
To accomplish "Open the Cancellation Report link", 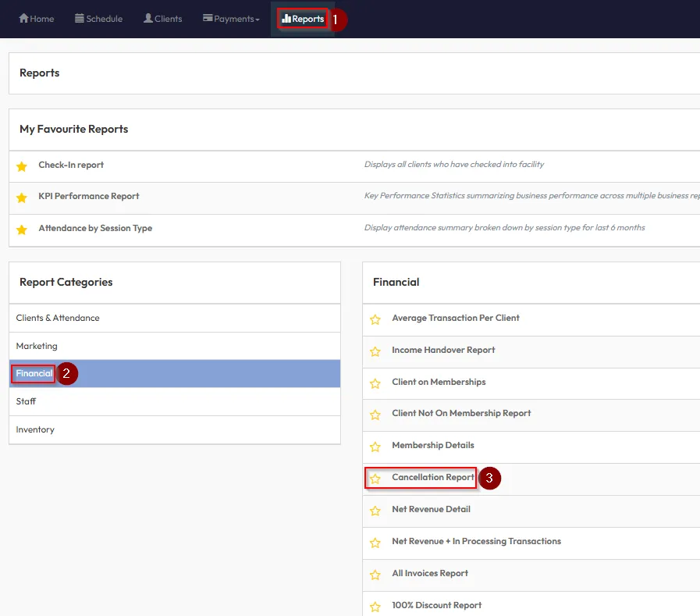I will tap(433, 477).
